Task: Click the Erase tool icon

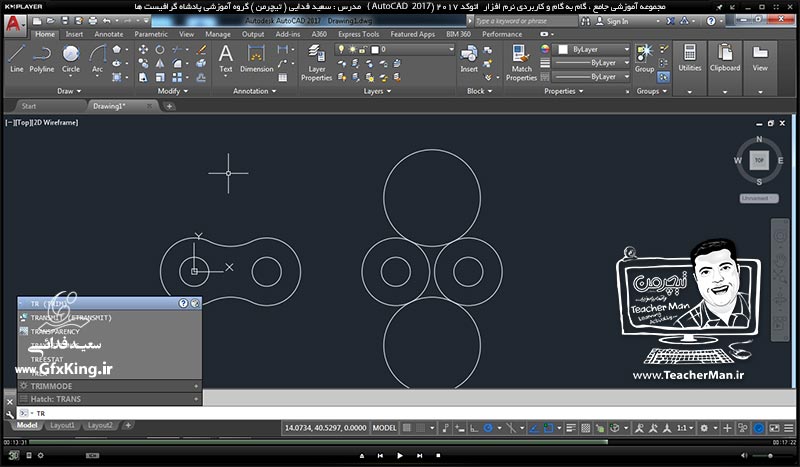Action: pyautogui.click(x=202, y=50)
